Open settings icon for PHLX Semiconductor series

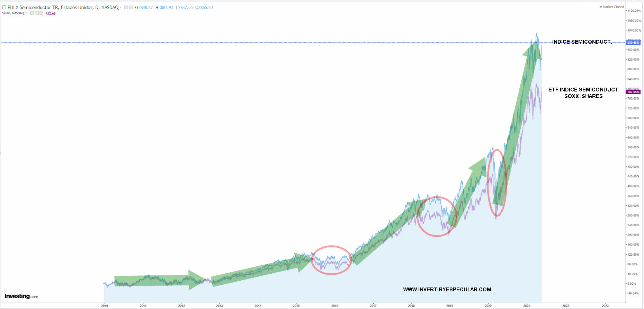click(131, 8)
